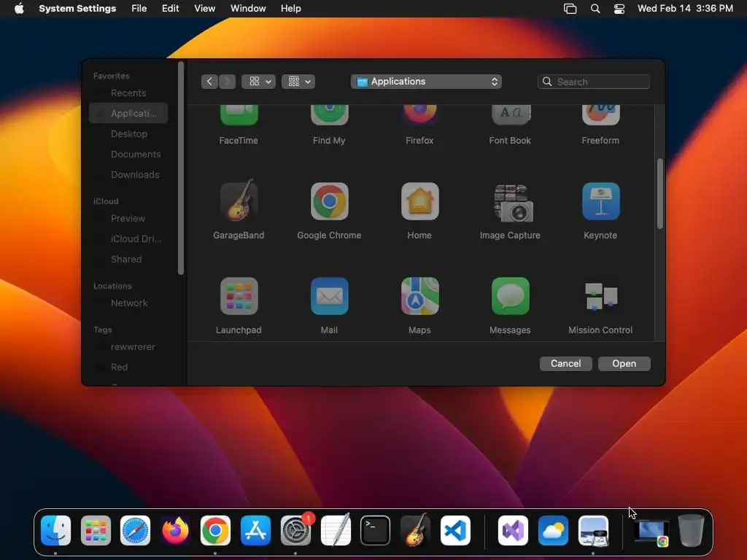Open the Help menu

click(290, 9)
